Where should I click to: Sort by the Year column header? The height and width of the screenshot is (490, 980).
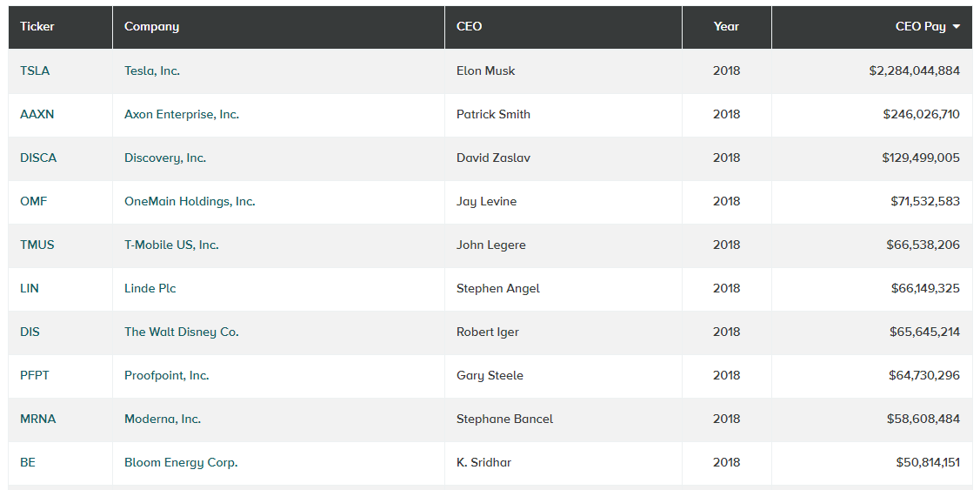726,27
